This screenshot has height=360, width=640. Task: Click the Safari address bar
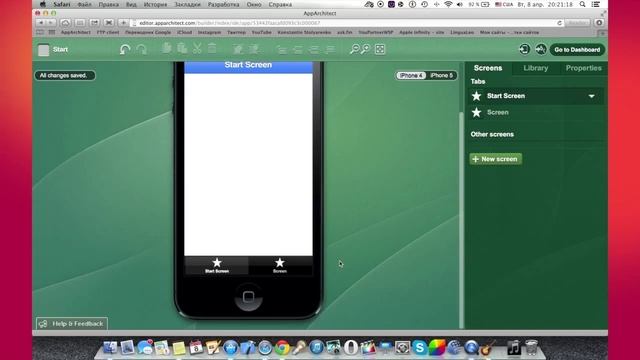347,23
